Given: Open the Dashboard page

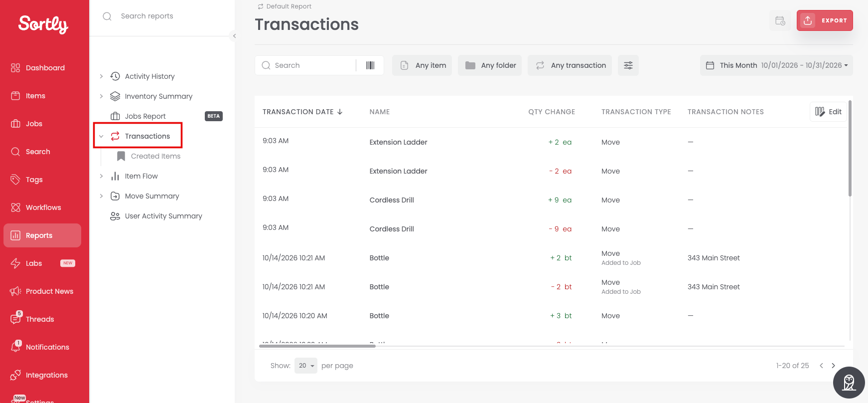Looking at the screenshot, I should (42, 68).
